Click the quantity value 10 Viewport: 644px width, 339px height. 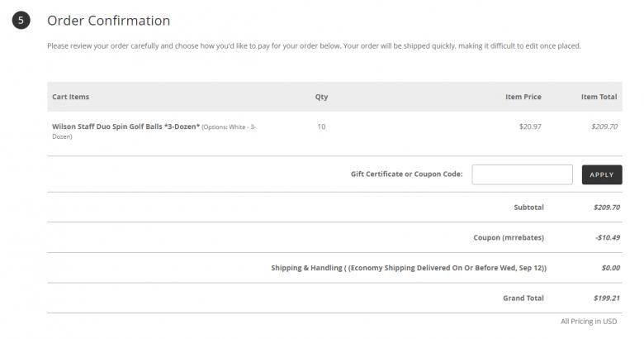pyautogui.click(x=321, y=127)
